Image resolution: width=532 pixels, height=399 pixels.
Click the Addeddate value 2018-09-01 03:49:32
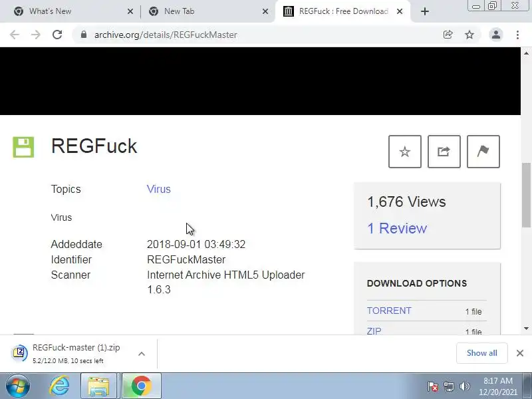pos(196,244)
